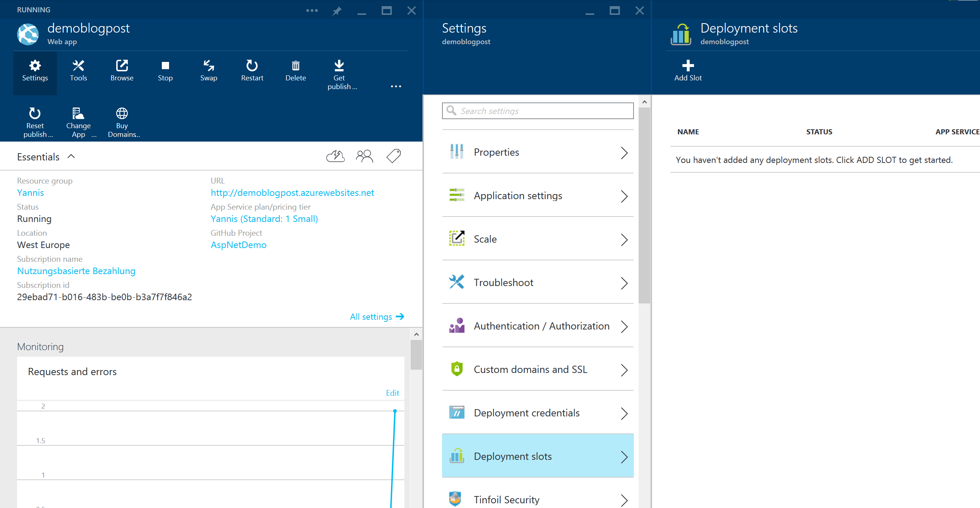
Task: Open Properties settings chevron
Action: point(624,152)
